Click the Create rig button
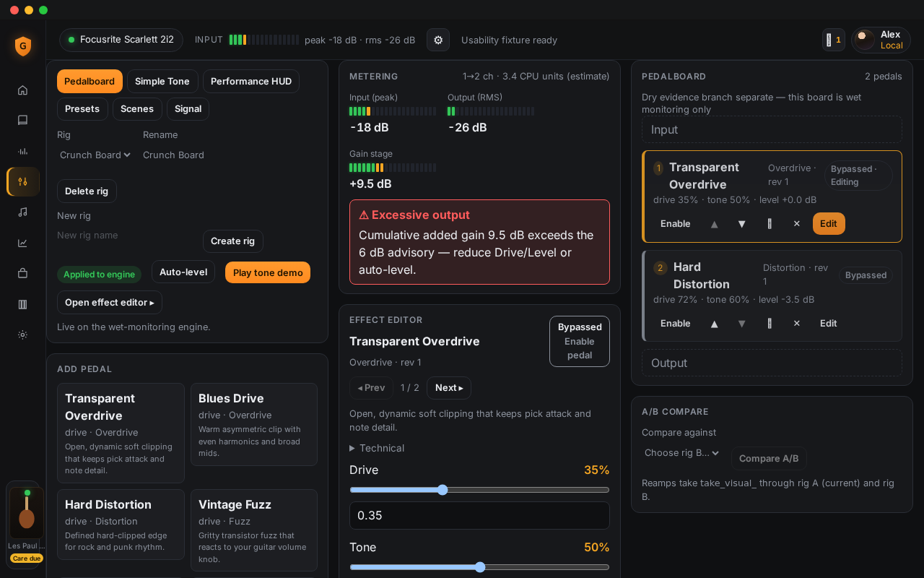Screen dimensions: 924x578 (x=233, y=241)
